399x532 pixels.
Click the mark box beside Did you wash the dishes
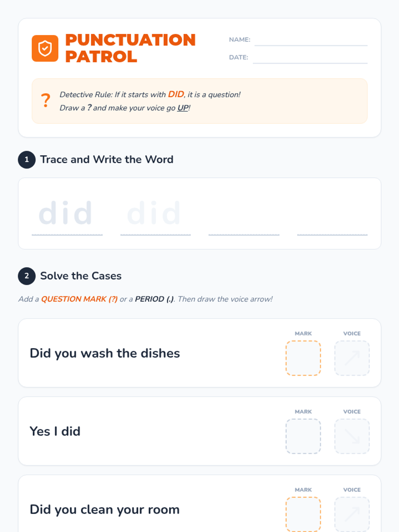coord(303,358)
